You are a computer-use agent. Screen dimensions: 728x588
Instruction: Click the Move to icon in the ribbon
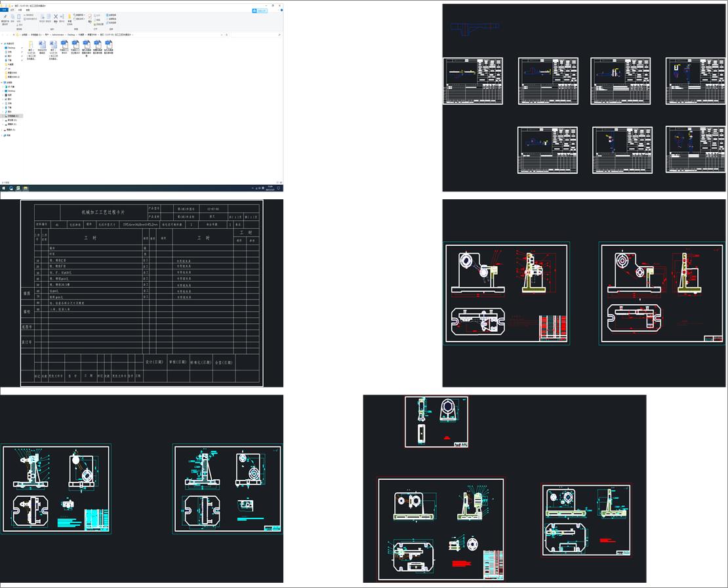[x=42, y=18]
